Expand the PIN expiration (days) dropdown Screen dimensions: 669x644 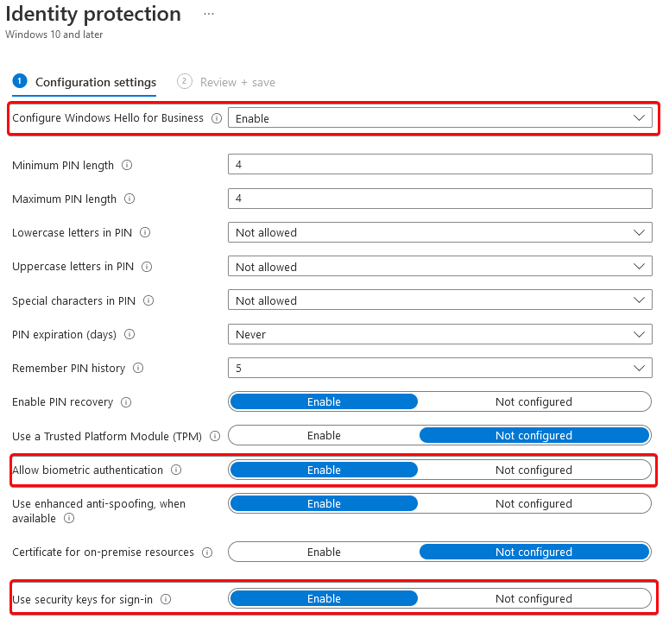(x=440, y=334)
